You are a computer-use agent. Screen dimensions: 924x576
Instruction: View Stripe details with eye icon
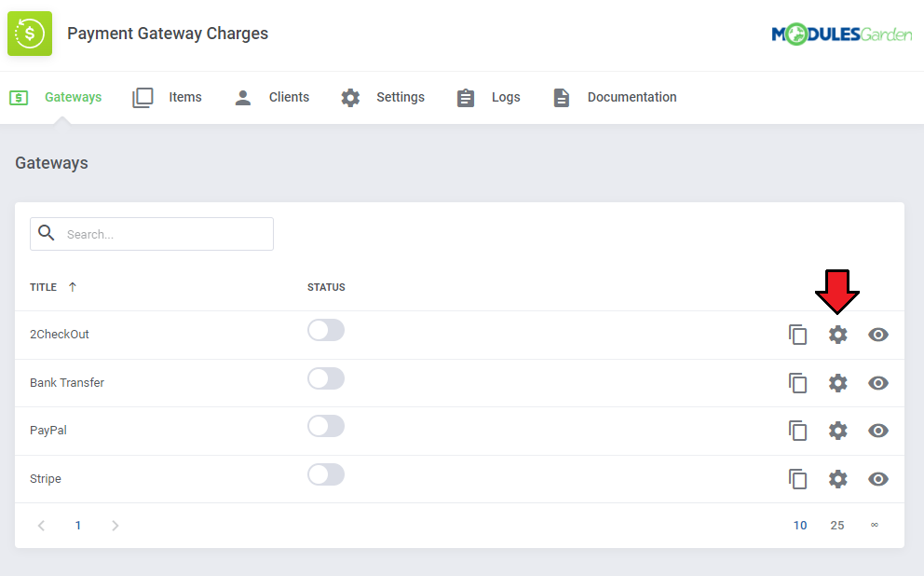coord(878,479)
